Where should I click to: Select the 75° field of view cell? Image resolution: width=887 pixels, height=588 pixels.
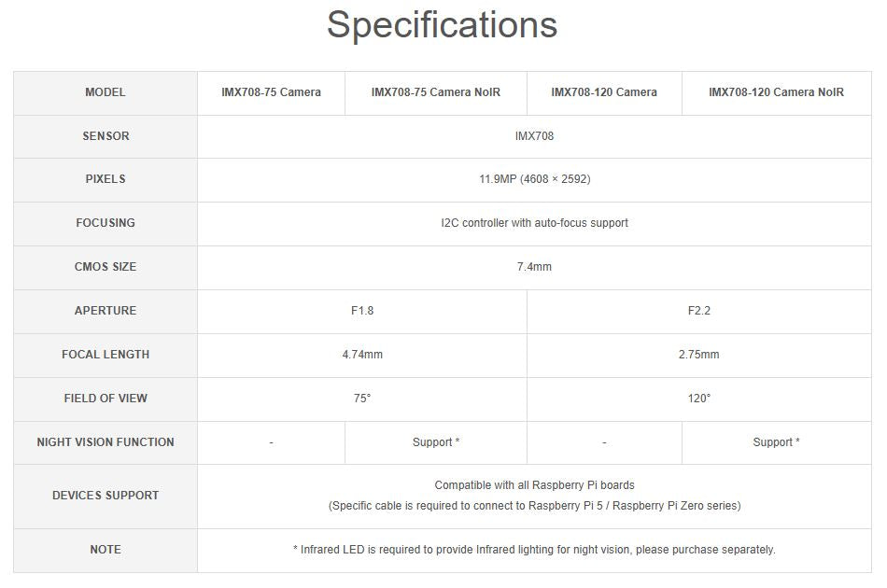(x=362, y=399)
